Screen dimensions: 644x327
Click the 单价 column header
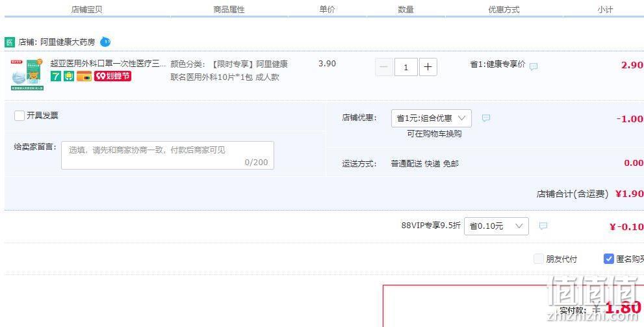point(327,10)
